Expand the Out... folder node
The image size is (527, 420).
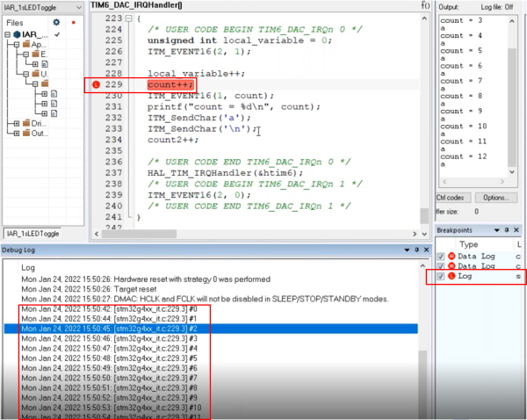[x=17, y=134]
